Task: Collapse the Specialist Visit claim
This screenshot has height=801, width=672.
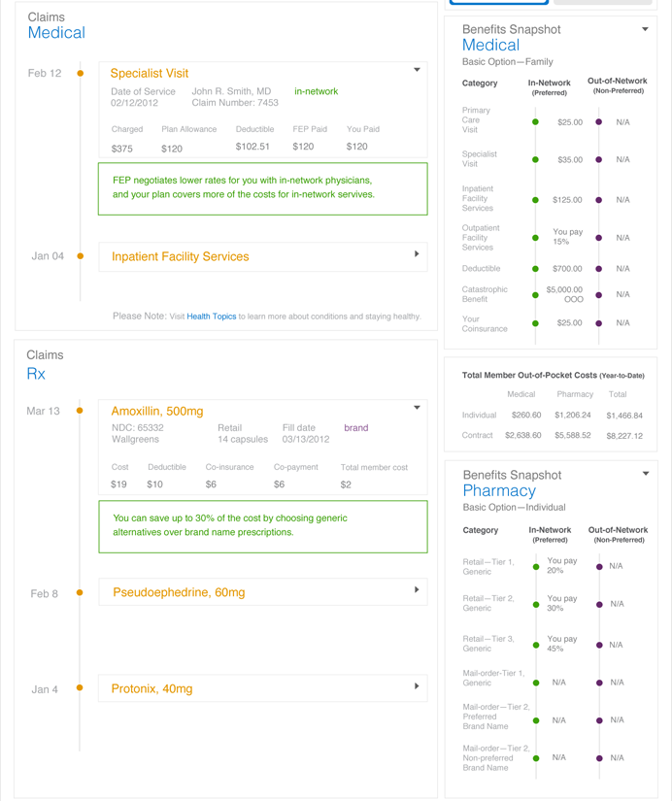Action: (x=417, y=70)
